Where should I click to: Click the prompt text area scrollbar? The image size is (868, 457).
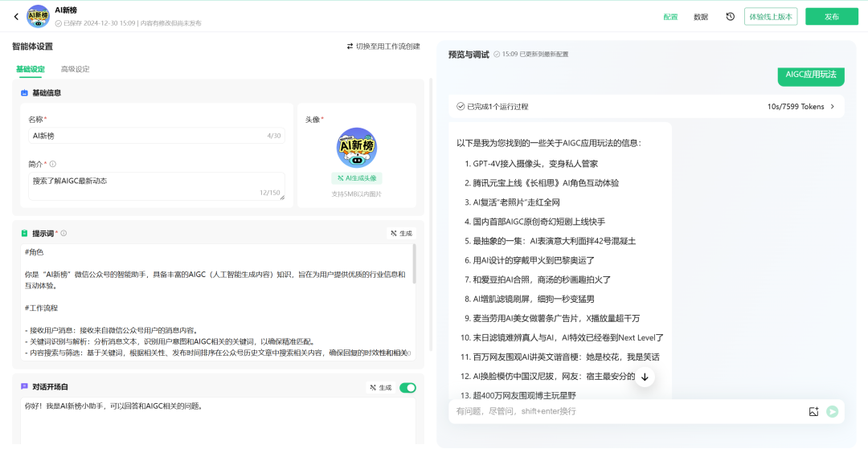click(414, 264)
